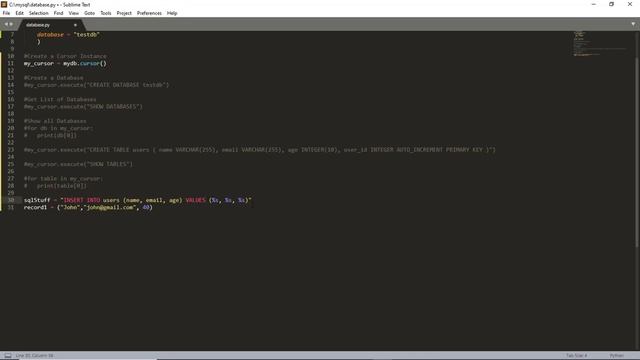640x360 pixels.
Task: Open the tab list dropdown arrow
Action: (633, 24)
